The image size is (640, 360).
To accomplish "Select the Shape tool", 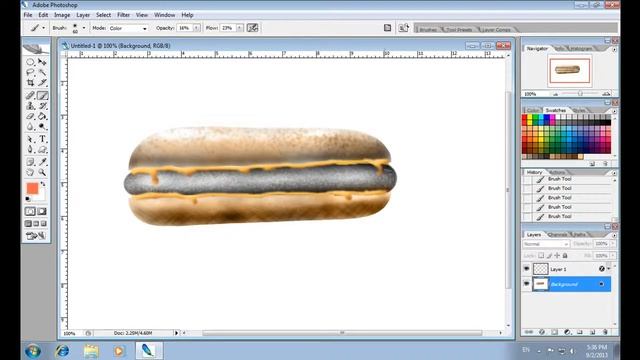I will pos(42,150).
